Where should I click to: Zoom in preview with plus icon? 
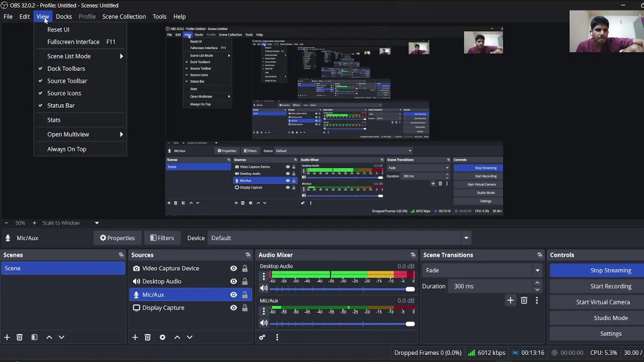point(34,223)
